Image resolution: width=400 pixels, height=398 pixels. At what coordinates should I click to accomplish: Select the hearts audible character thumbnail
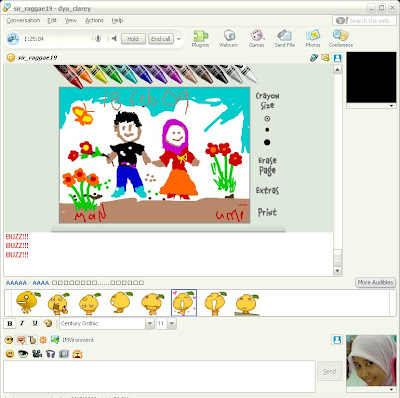[x=184, y=303]
